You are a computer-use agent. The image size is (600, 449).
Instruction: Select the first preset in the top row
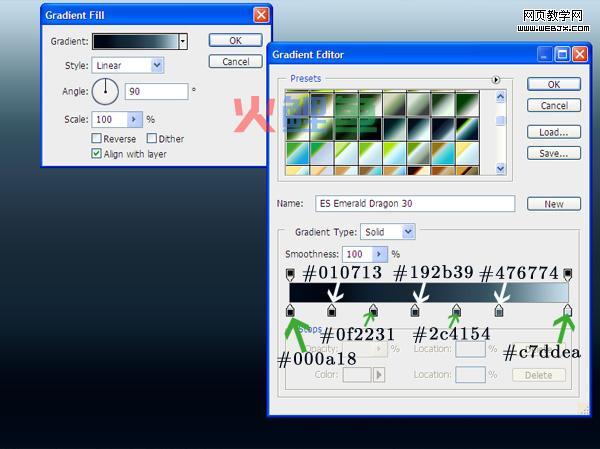pyautogui.click(x=297, y=104)
